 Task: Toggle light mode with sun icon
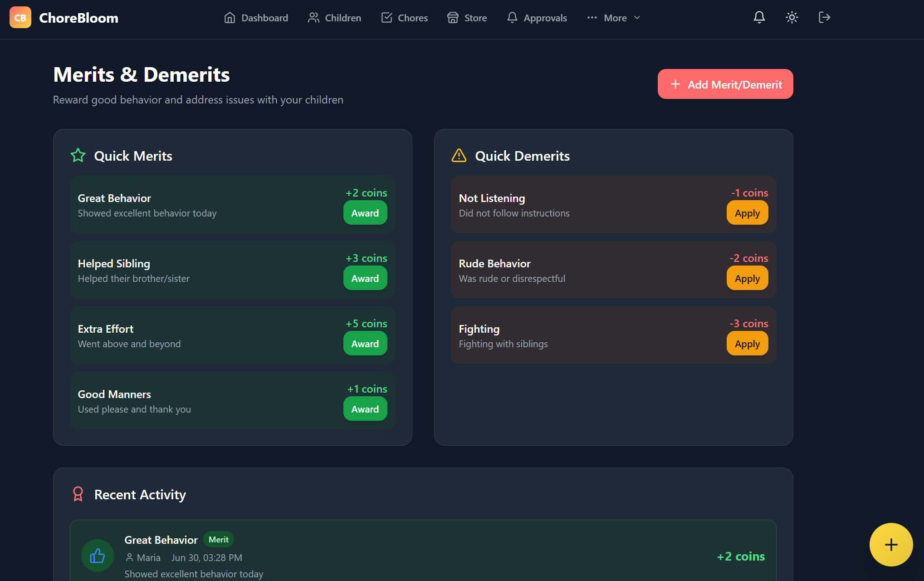tap(792, 18)
